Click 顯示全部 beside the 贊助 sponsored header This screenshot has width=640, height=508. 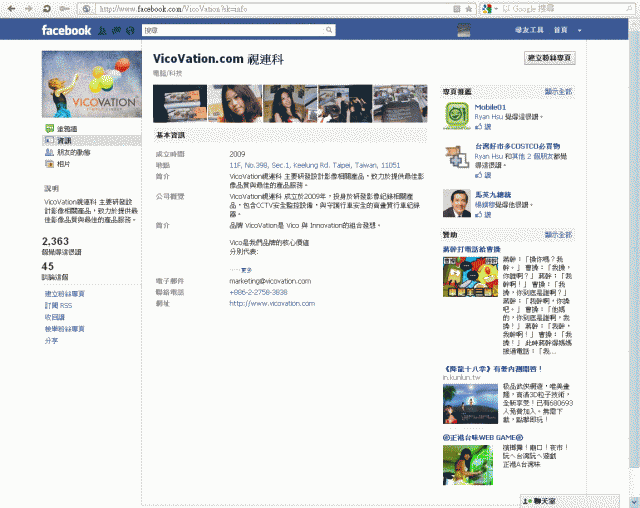click(558, 235)
